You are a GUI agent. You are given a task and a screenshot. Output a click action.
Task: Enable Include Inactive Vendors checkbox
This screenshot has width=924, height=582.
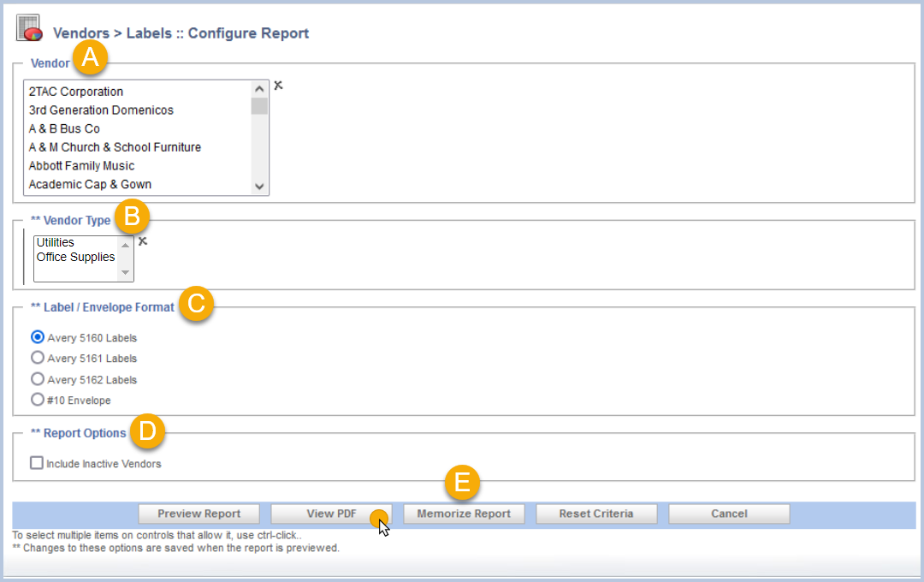click(37, 463)
